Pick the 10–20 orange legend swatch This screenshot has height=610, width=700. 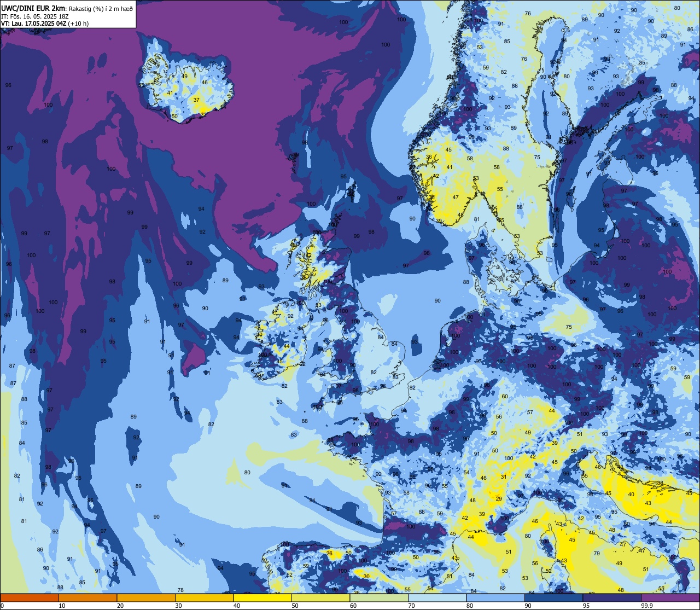[x=87, y=597]
